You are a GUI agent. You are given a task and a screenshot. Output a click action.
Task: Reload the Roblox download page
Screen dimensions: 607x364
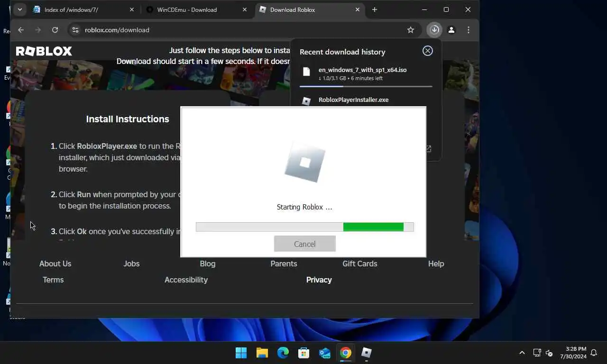pyautogui.click(x=55, y=30)
